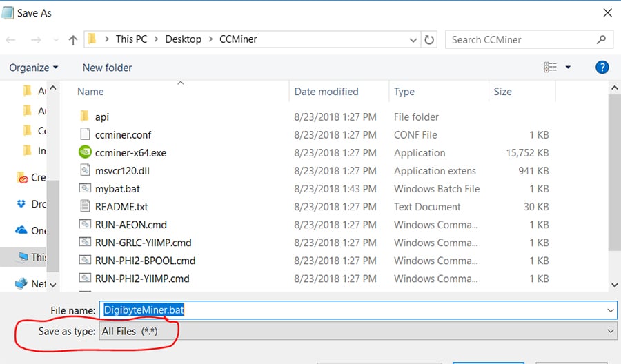Click into the Search CCMiner box
Screen dimensions: 621x364
524,39
